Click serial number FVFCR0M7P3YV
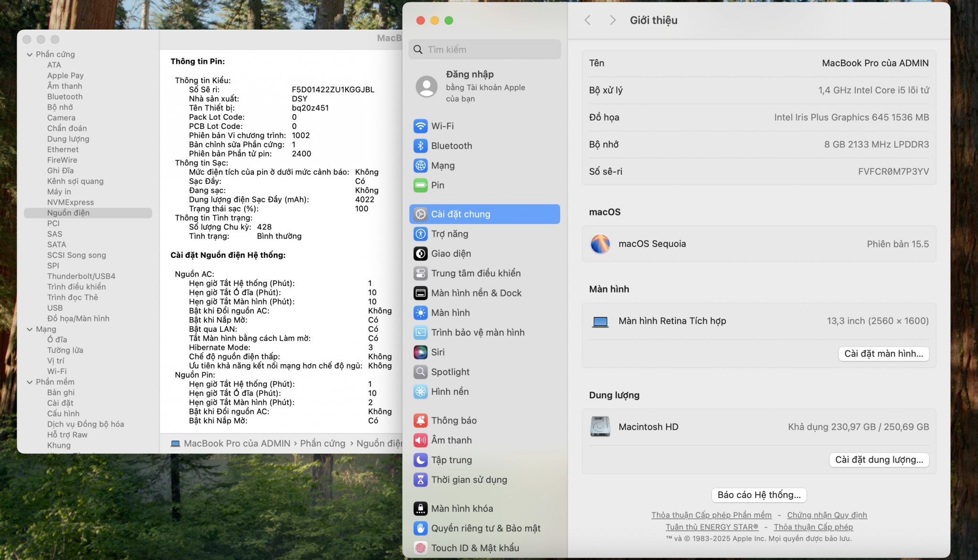The height and width of the screenshot is (560, 978). point(893,171)
